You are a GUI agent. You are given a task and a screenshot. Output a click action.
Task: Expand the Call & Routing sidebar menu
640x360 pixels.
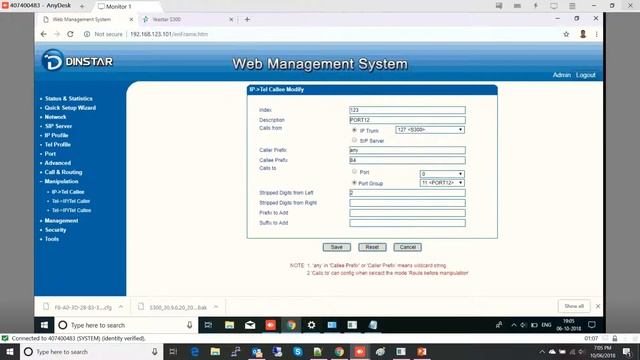[63, 172]
